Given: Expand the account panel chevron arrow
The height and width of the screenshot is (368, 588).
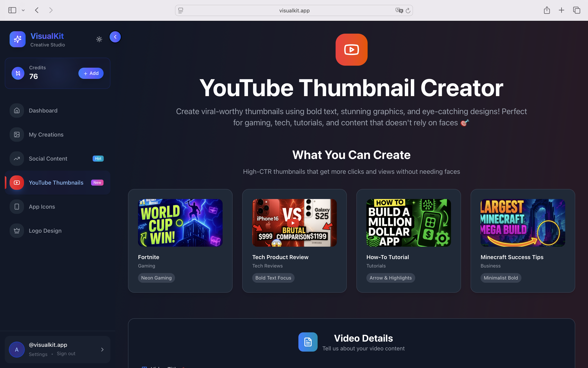Looking at the screenshot, I should pyautogui.click(x=102, y=350).
